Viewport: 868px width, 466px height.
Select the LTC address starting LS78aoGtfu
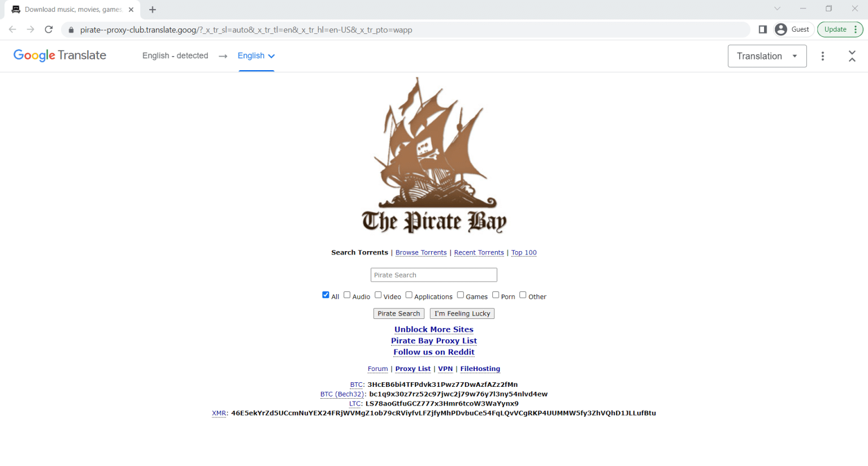442,404
